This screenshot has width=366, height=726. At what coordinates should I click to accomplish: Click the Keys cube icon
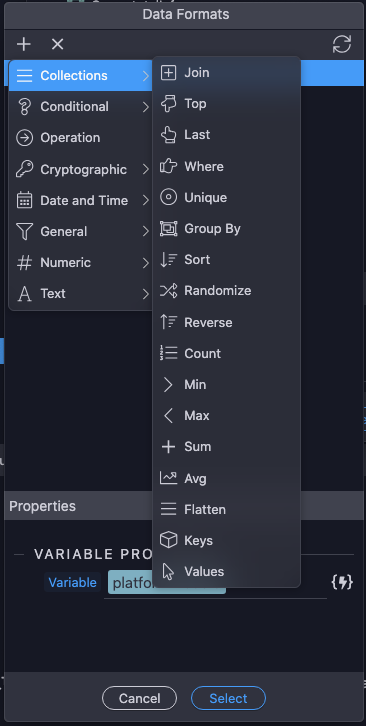pyautogui.click(x=168, y=540)
